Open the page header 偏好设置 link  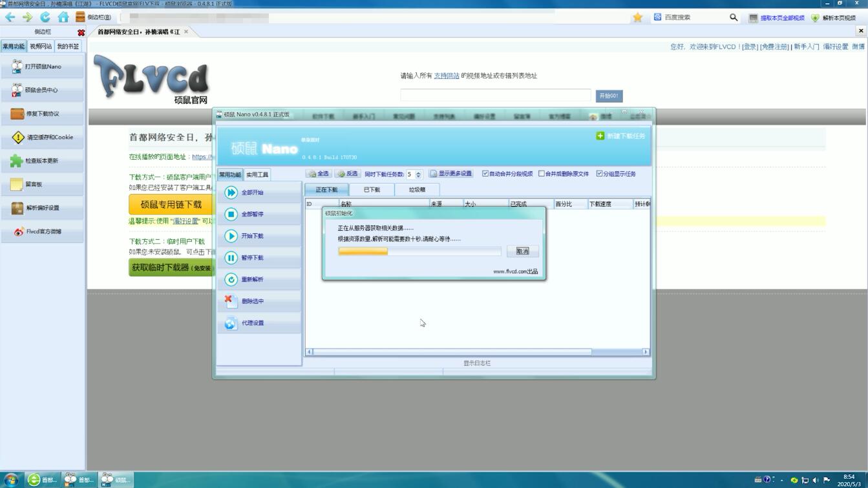tap(836, 47)
